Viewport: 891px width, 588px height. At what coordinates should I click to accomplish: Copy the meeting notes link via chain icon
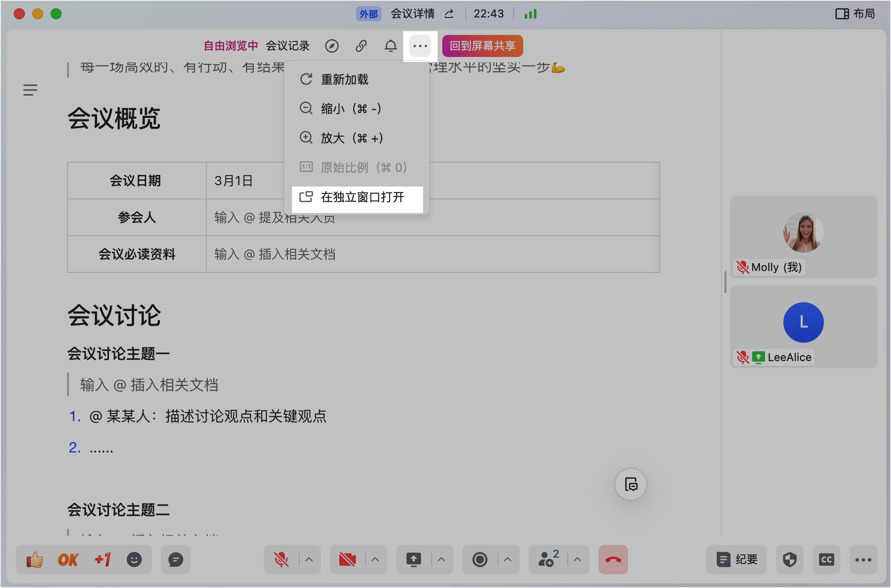point(361,46)
